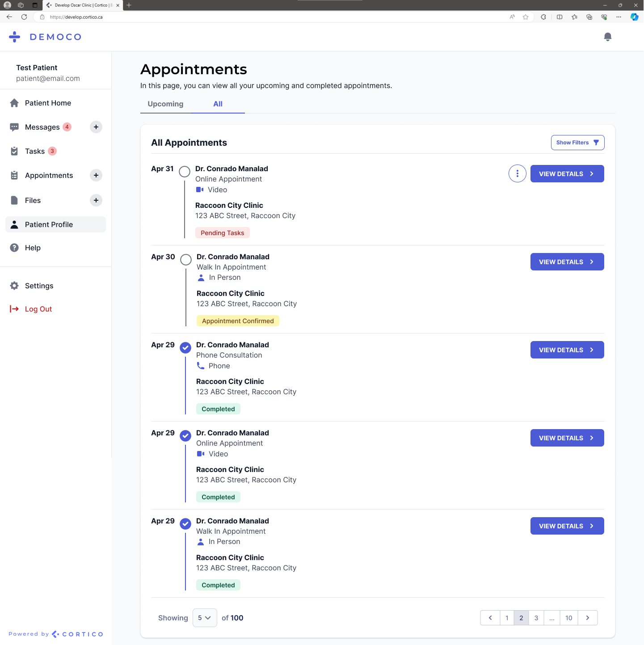Click status circle for Apr 31 appointment
This screenshot has height=645, width=644.
[185, 172]
